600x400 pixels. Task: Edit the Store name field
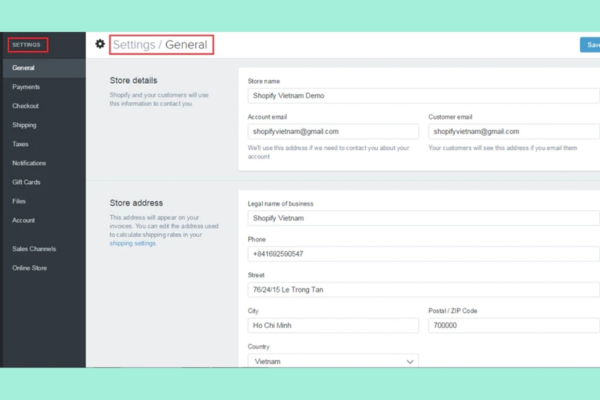[423, 96]
